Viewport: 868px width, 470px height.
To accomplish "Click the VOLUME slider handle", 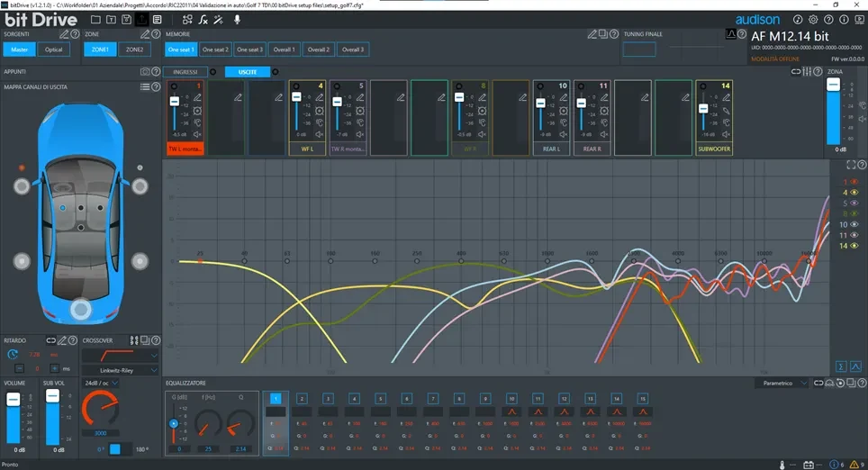I will [x=14, y=399].
